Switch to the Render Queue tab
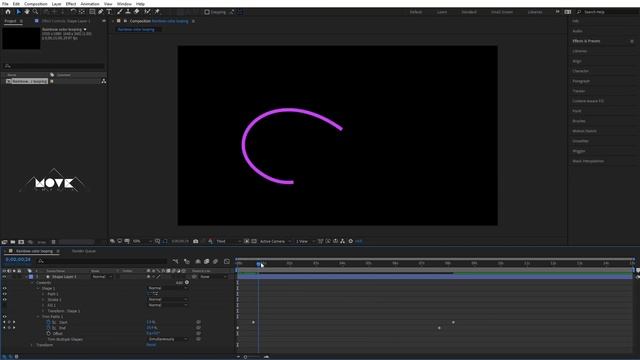This screenshot has width=640, height=360. point(84,251)
